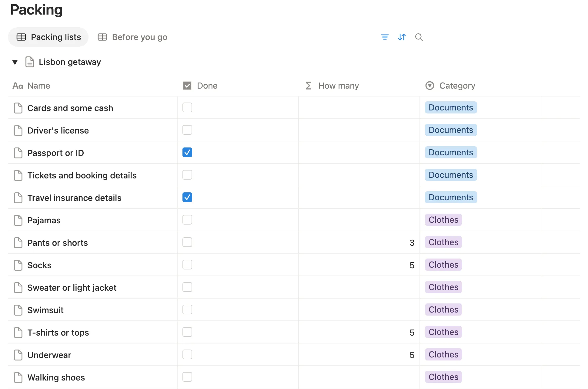Uncheck Travel insurance details checkbox
The width and height of the screenshot is (588, 389).
187,197
